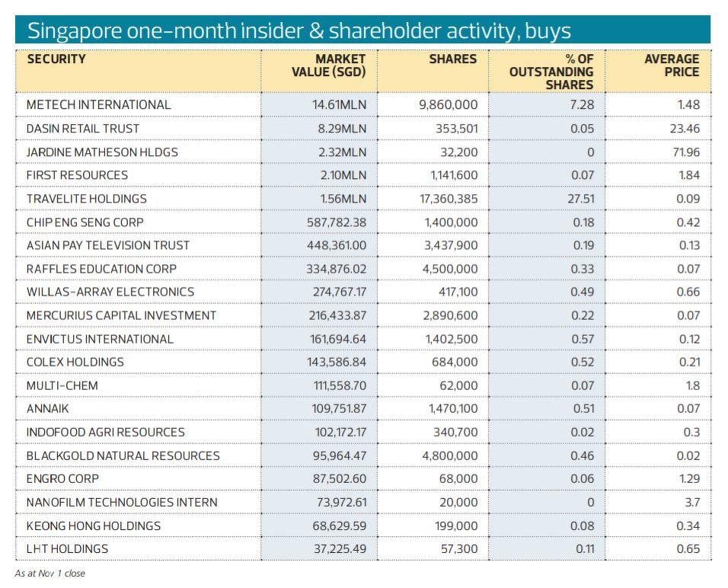Click the % OF OUTSTANDING SHARES header
The image size is (728, 588).
551,72
